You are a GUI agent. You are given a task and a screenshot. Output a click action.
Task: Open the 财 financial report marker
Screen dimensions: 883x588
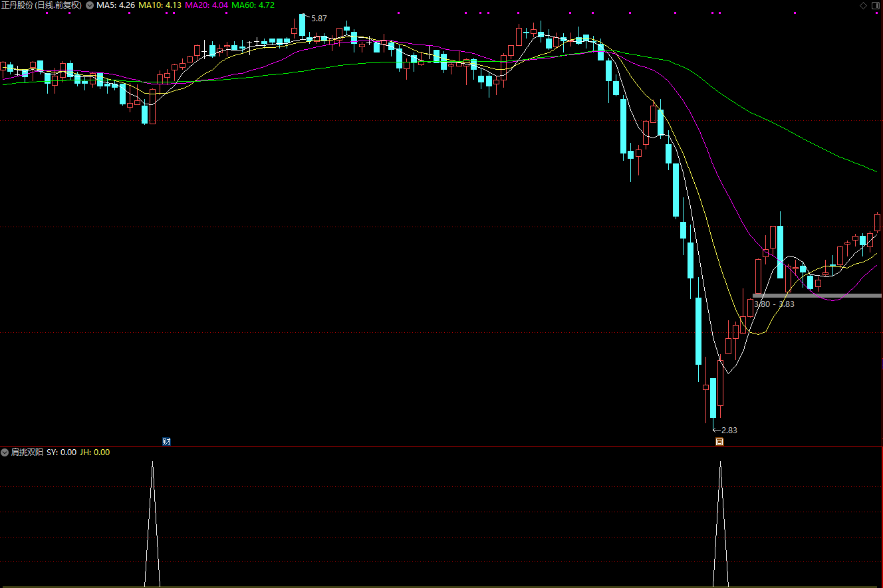click(166, 442)
